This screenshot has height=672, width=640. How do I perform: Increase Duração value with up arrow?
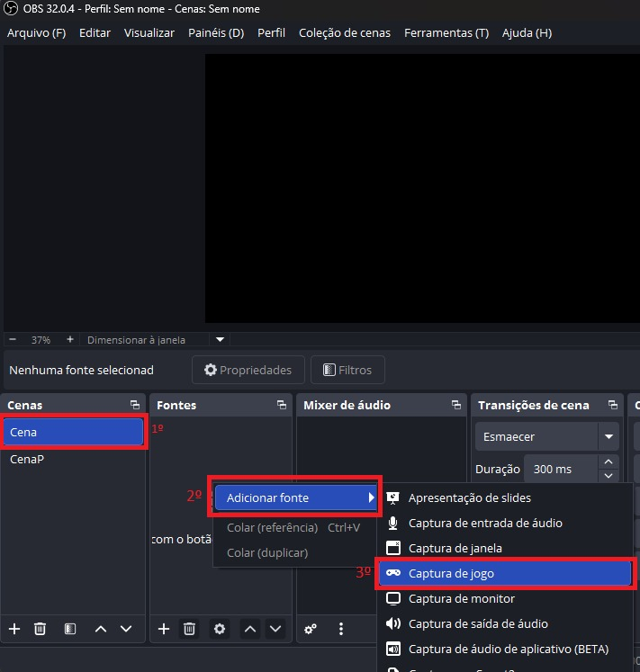point(608,462)
